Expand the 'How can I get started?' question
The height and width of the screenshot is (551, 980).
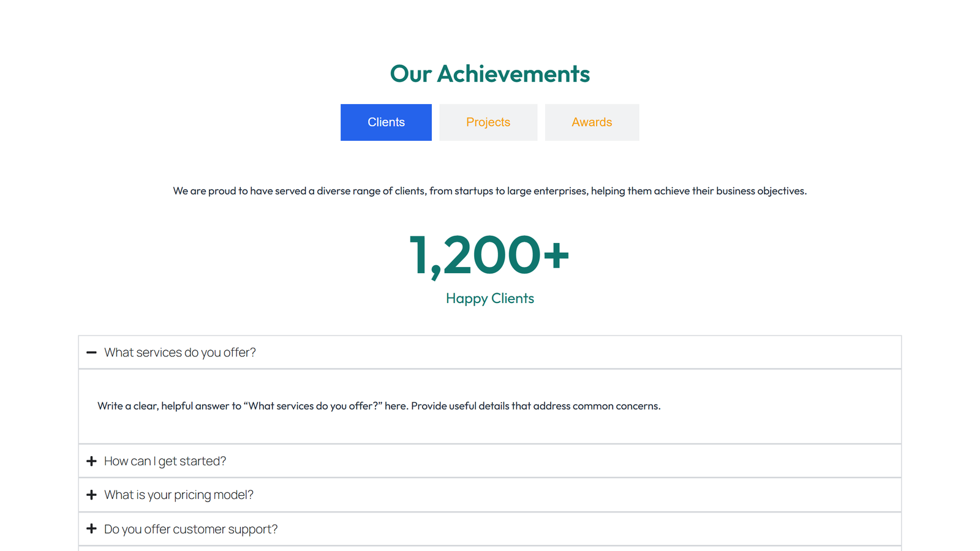point(165,461)
